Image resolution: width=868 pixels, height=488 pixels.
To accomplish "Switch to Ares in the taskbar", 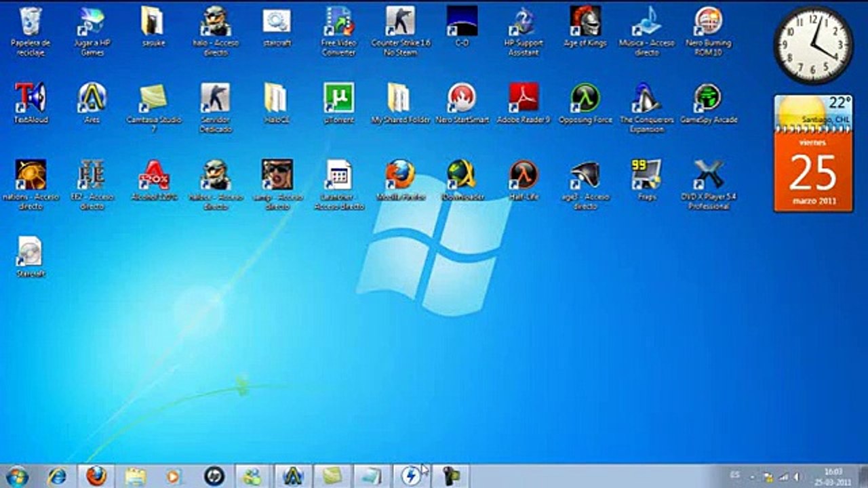I will coord(293,476).
